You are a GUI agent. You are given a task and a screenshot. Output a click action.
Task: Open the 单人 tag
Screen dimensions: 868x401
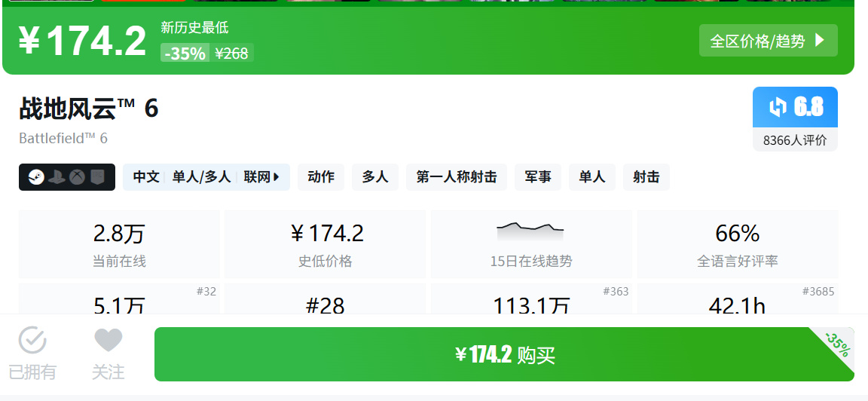tap(592, 177)
